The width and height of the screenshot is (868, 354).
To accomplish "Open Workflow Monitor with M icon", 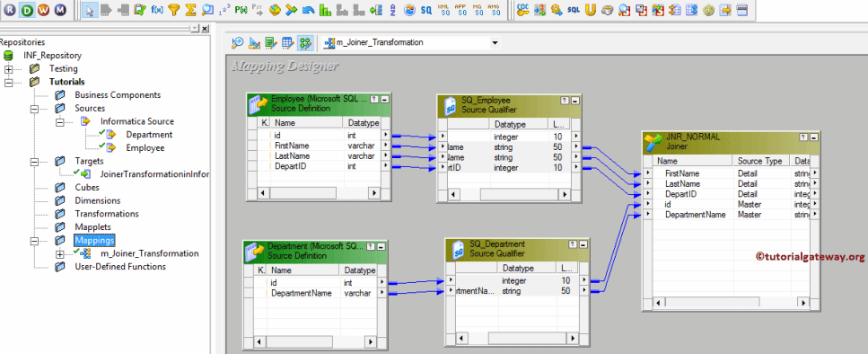I will pyautogui.click(x=60, y=9).
